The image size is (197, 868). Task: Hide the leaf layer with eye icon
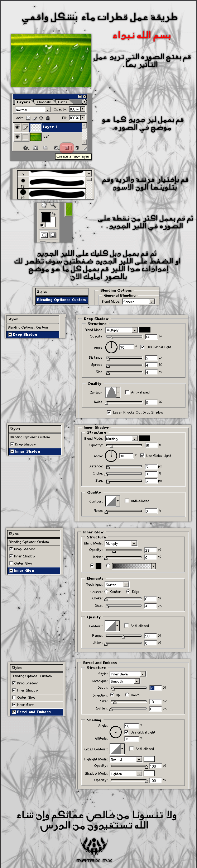tap(17, 137)
